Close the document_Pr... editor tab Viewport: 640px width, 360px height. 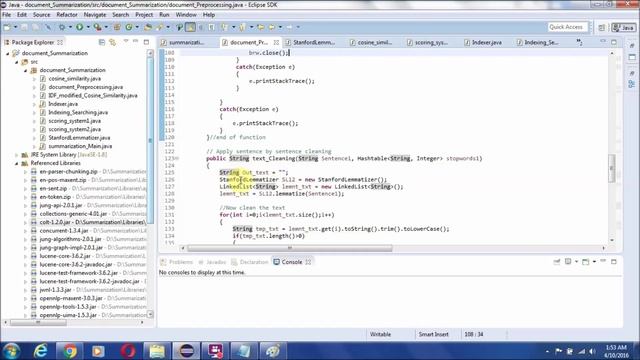[276, 42]
